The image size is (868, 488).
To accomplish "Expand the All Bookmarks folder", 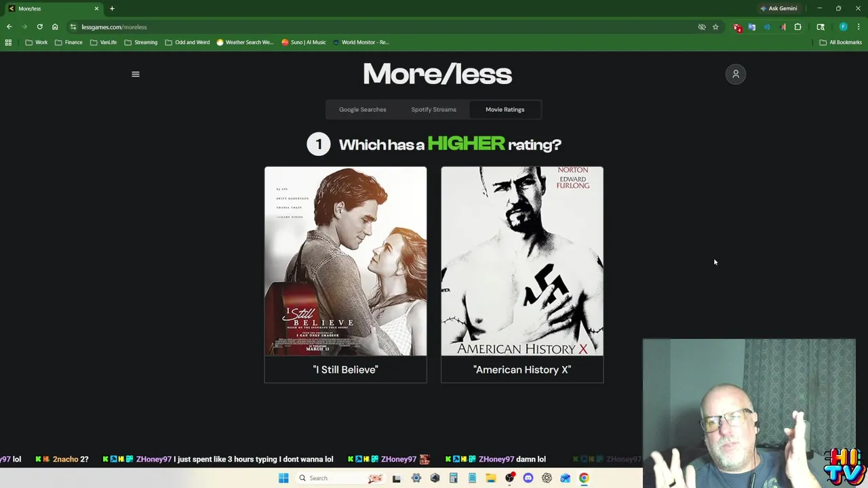I will pyautogui.click(x=841, y=42).
